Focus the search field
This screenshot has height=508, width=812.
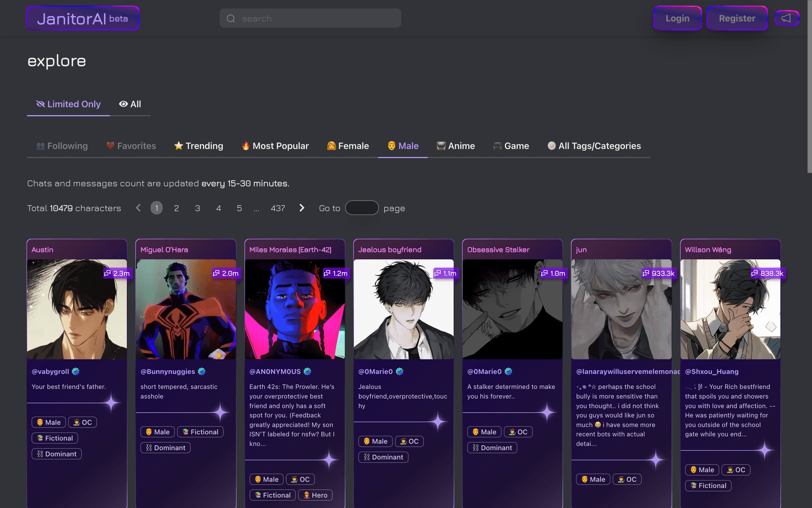[310, 18]
